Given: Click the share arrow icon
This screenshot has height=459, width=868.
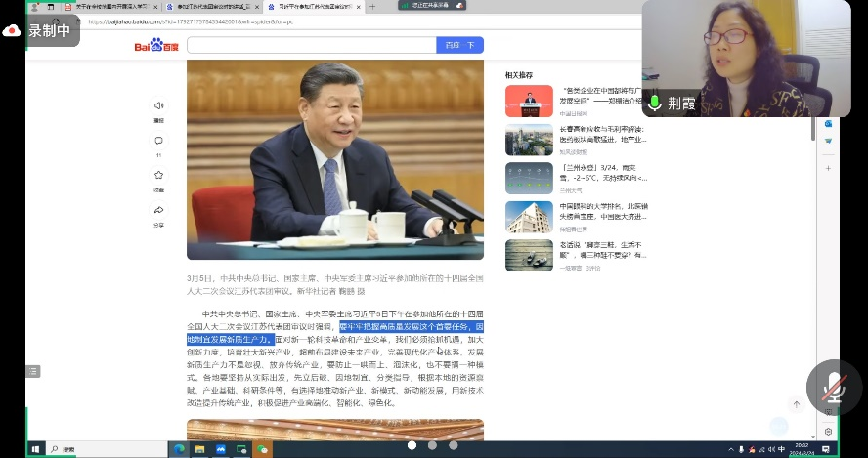Looking at the screenshot, I should [158, 210].
